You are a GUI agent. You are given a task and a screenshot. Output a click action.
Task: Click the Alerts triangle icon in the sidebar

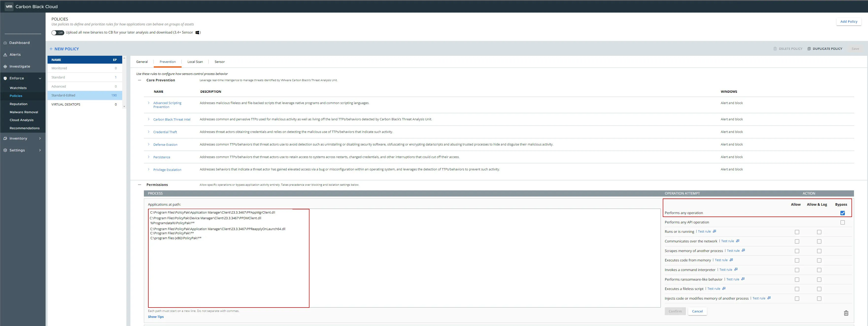[5, 54]
